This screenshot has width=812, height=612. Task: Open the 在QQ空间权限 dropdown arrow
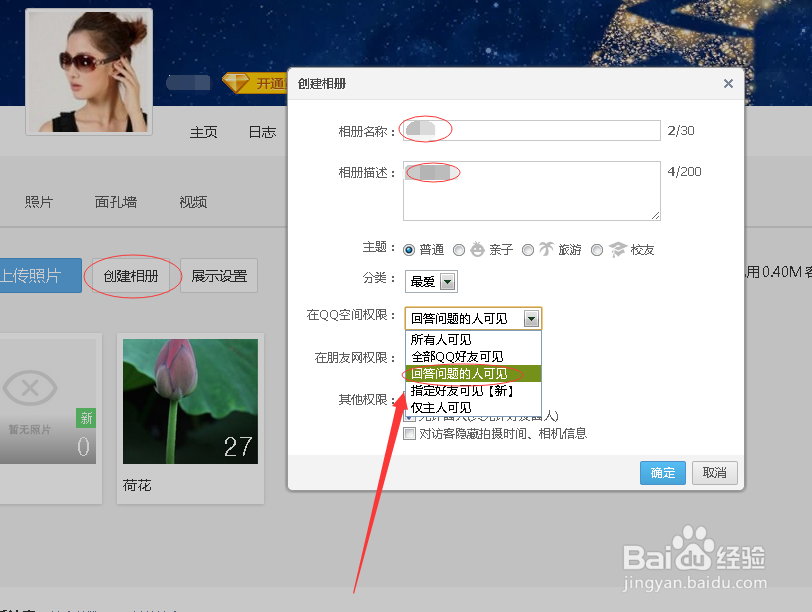click(531, 318)
